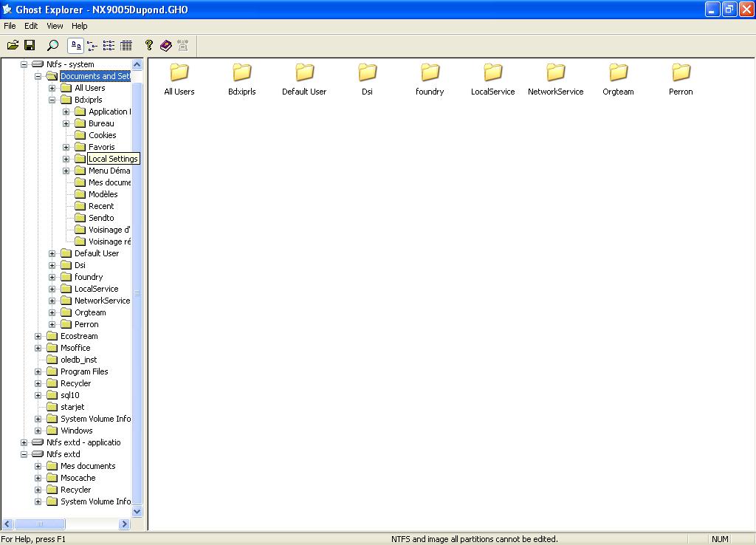Click the tree horizontal scrollbar right arrow
The height and width of the screenshot is (545, 756).
point(124,524)
